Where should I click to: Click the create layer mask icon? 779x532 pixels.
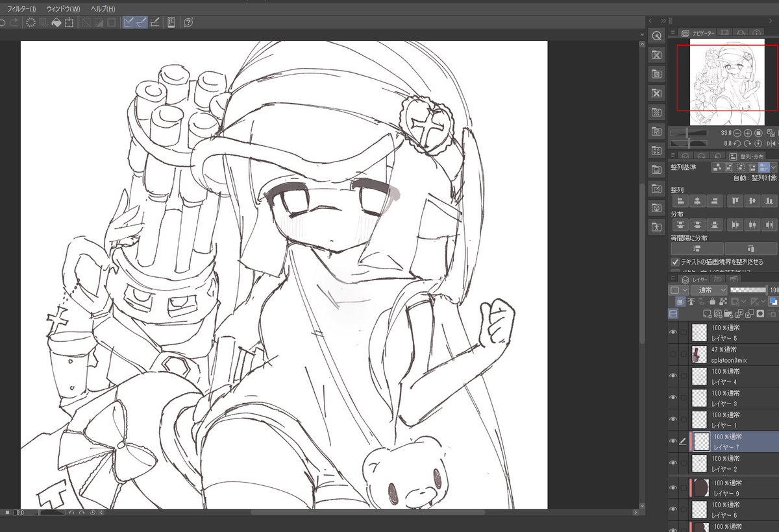(760, 314)
